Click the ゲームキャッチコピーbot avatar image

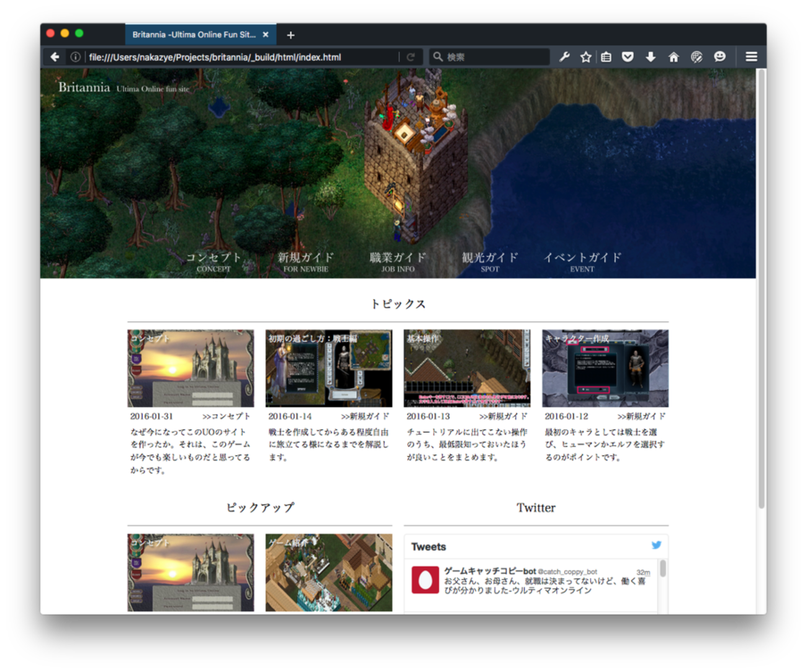click(425, 580)
